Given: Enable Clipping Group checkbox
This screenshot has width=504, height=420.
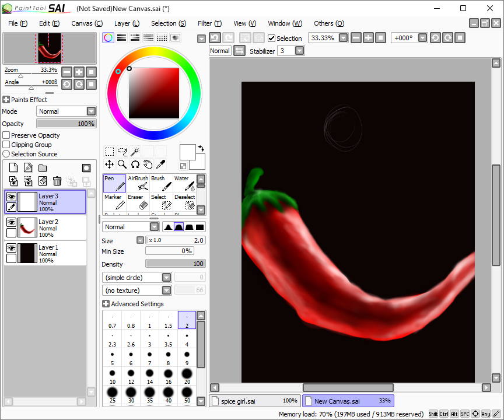Looking at the screenshot, I should tap(6, 145).
